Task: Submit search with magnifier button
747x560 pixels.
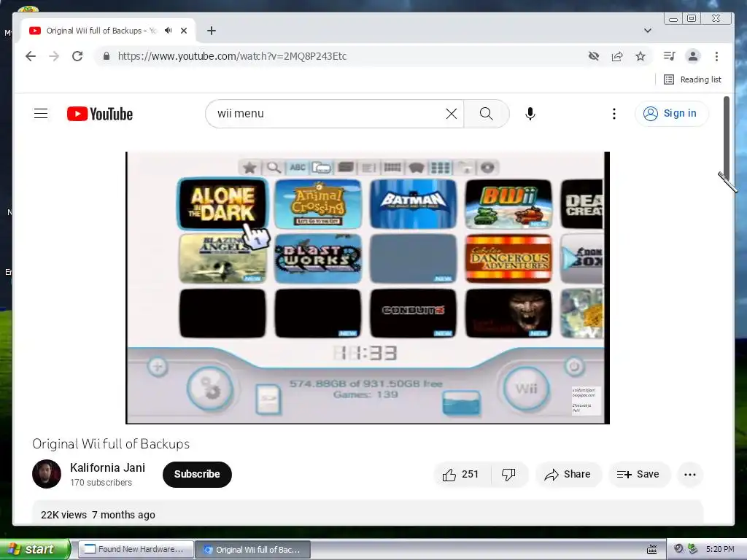Action: (x=487, y=113)
